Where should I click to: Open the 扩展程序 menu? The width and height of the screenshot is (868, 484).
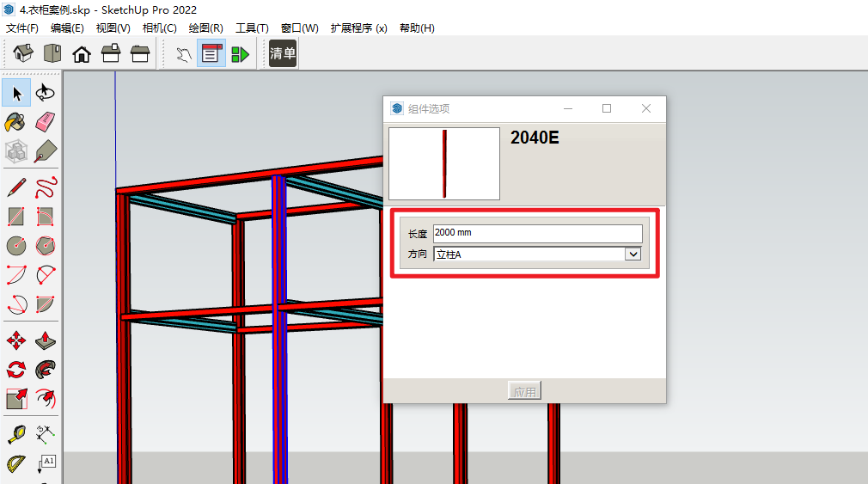[358, 28]
